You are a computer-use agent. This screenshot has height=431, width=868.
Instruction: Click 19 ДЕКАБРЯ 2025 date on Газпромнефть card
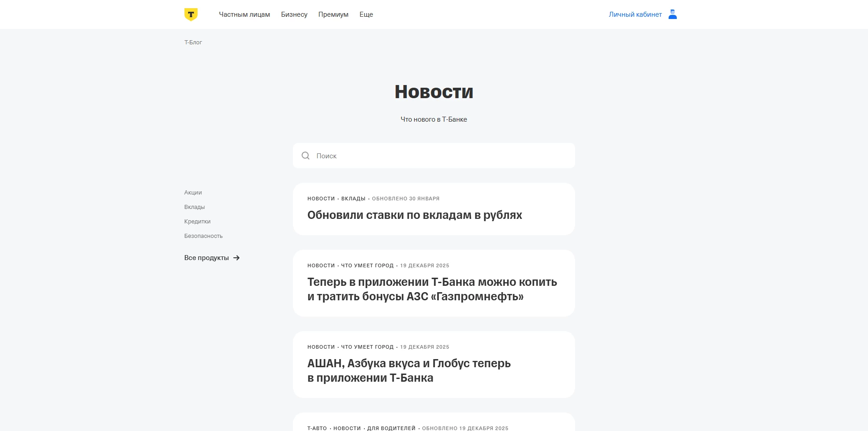click(x=425, y=265)
